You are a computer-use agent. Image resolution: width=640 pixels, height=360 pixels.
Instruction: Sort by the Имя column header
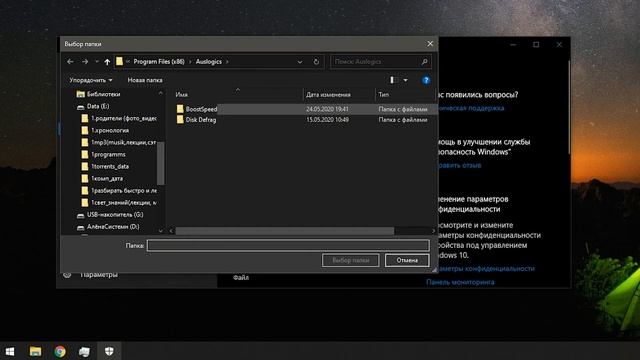click(182, 94)
